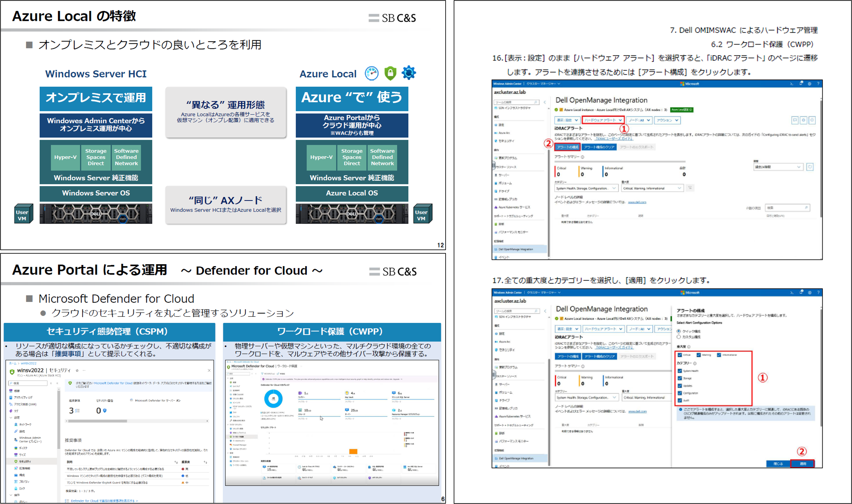852x504 pixels.
Task: Toggle the Critical severity checkbox
Action: point(680,355)
